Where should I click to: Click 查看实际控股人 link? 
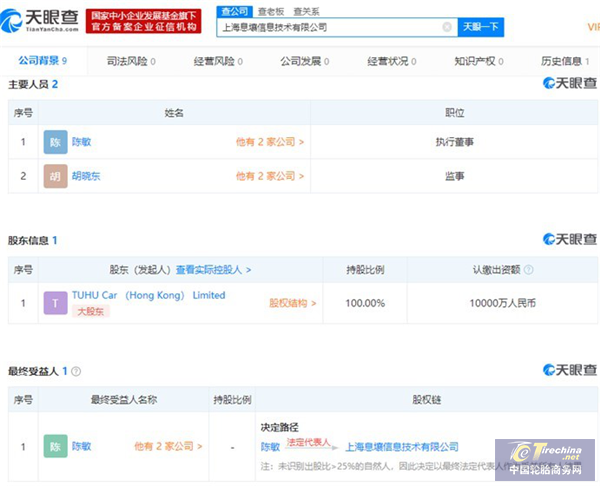click(x=214, y=270)
